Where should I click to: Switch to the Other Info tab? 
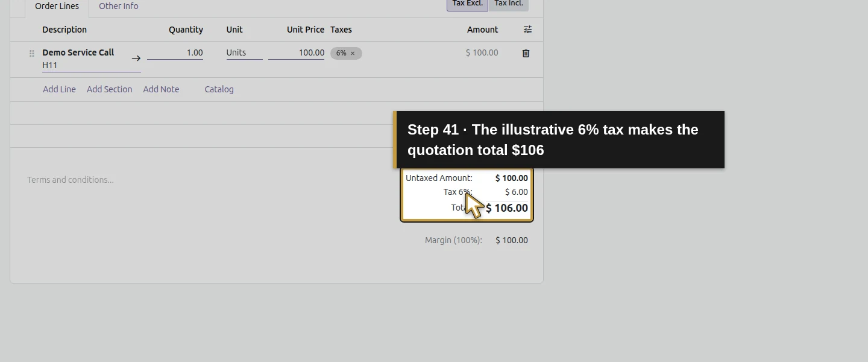[x=119, y=7]
